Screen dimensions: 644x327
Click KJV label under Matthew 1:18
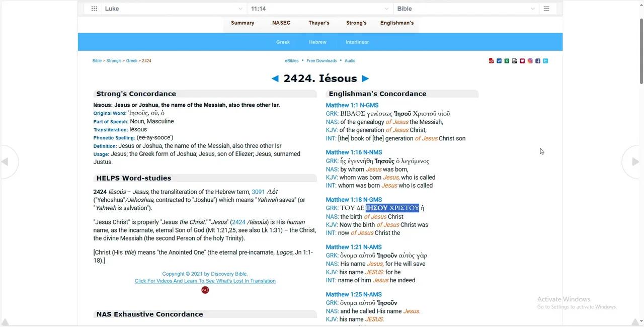pos(332,225)
